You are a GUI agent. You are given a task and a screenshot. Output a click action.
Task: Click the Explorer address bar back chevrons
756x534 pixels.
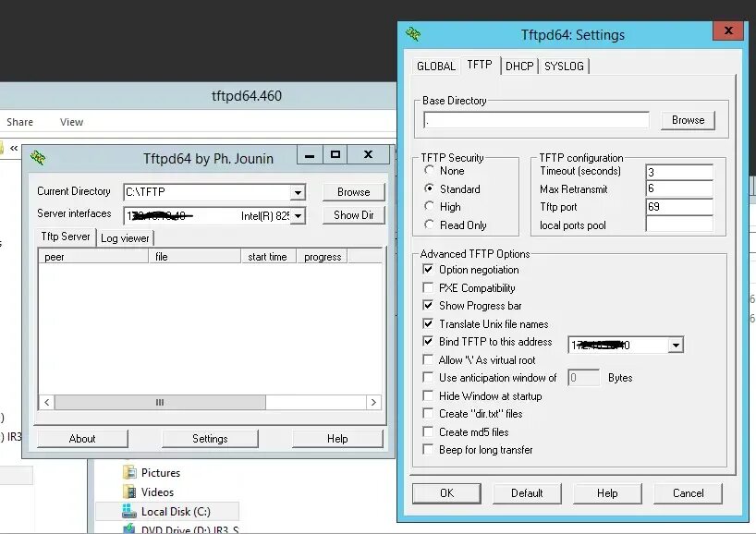14,148
